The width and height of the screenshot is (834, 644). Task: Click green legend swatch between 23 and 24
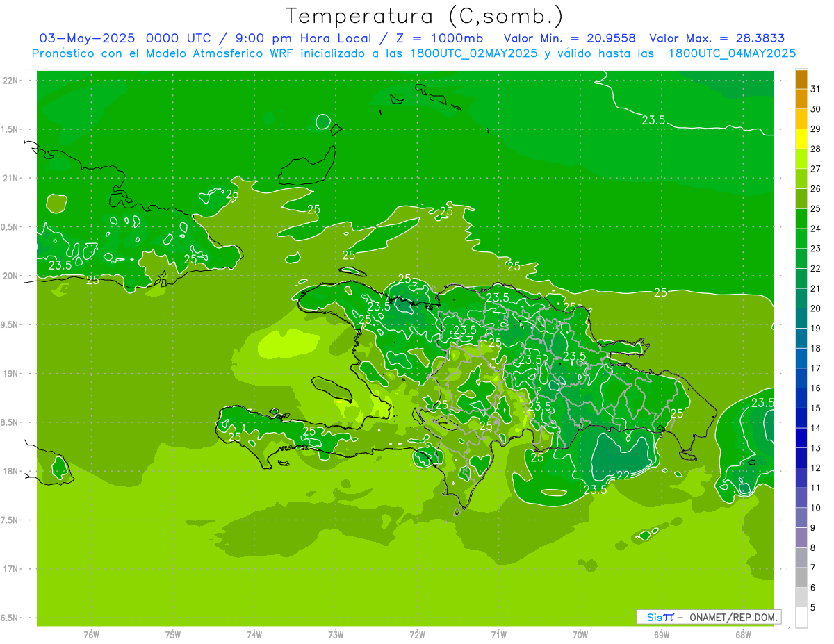pos(801,238)
